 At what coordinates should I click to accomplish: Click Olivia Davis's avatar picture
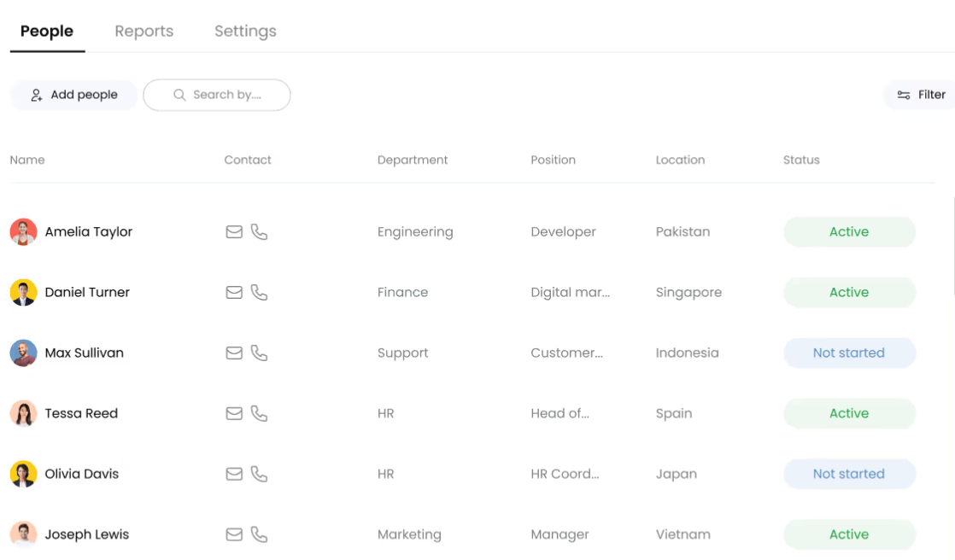(x=23, y=475)
